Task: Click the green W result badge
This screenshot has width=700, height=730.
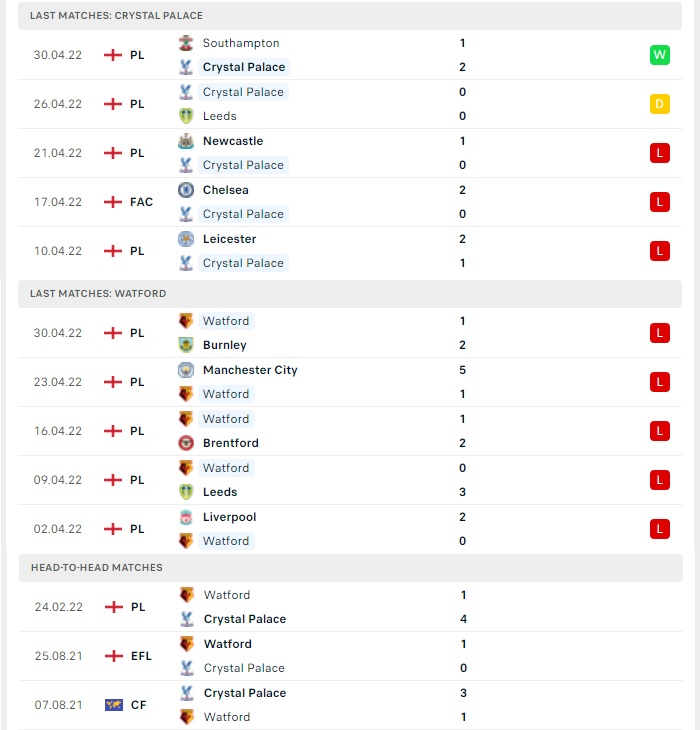Action: 660,55
